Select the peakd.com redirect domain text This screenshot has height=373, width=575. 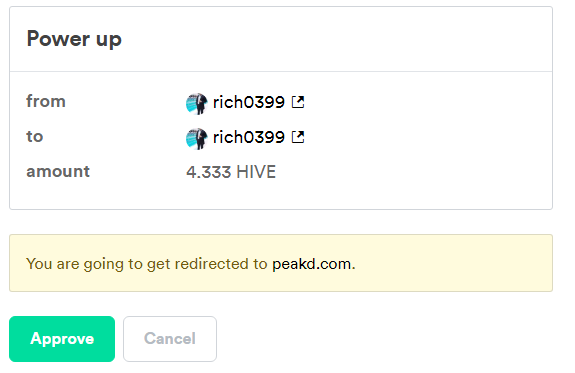coord(311,264)
